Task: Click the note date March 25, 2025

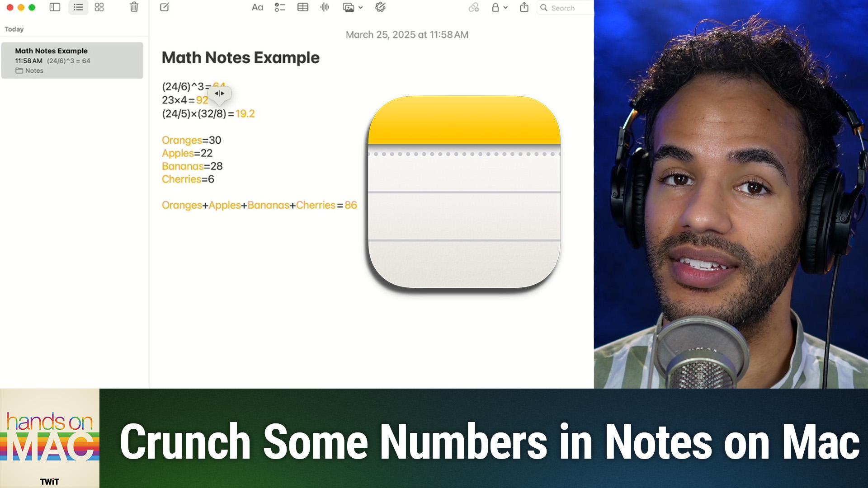Action: pos(407,35)
